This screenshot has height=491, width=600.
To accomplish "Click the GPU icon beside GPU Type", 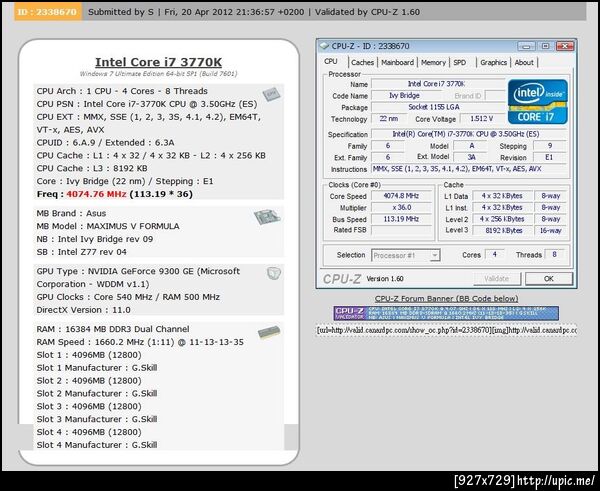I will [274, 273].
